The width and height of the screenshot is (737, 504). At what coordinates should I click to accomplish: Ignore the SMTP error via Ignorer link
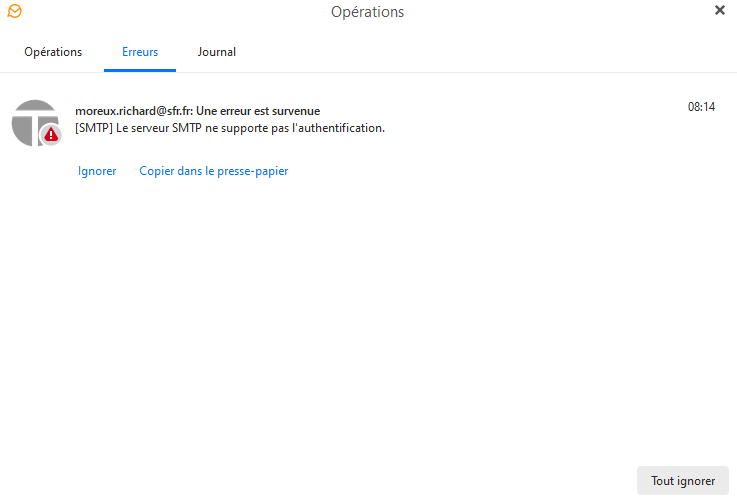(97, 171)
